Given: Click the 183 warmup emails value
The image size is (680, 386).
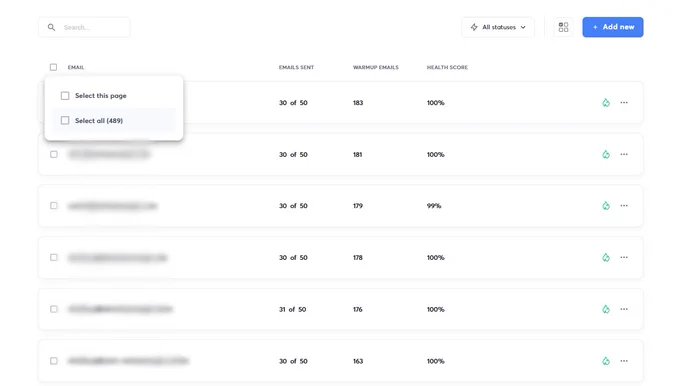Looking at the screenshot, I should [x=358, y=103].
